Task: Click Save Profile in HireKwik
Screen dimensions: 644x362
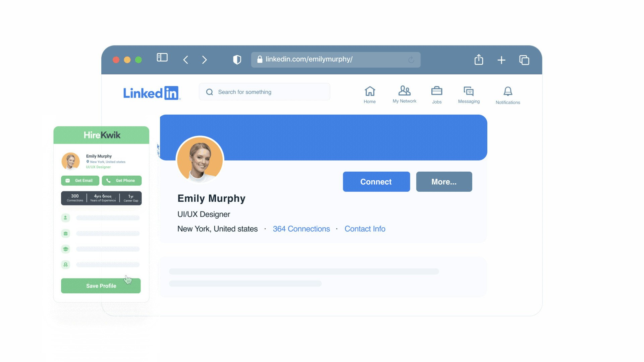Action: 101,286
